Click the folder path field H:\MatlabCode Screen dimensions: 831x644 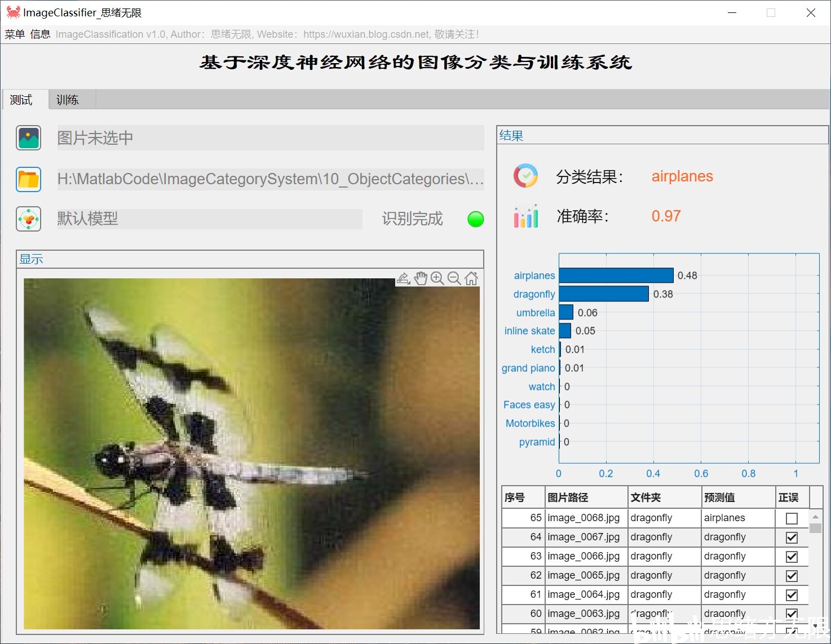271,179
